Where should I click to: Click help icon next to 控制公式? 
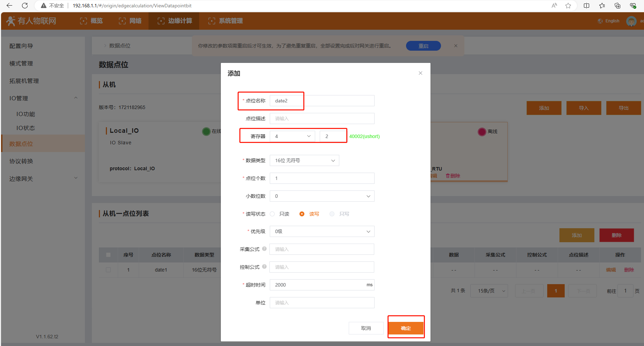click(264, 267)
